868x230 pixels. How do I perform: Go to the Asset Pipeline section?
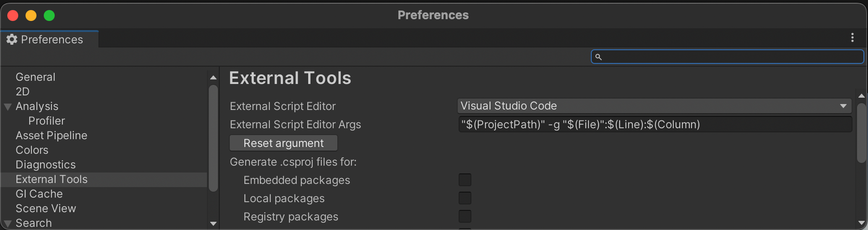52,136
